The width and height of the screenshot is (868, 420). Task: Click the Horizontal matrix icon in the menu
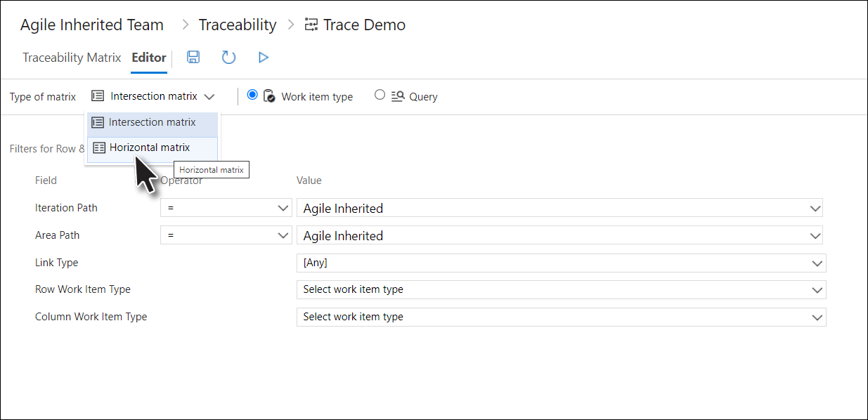click(x=97, y=147)
